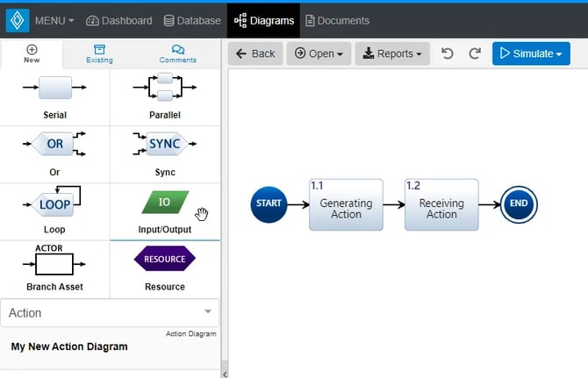This screenshot has height=378, width=588.
Task: Click the Innoslate logo icon
Action: coord(18,20)
